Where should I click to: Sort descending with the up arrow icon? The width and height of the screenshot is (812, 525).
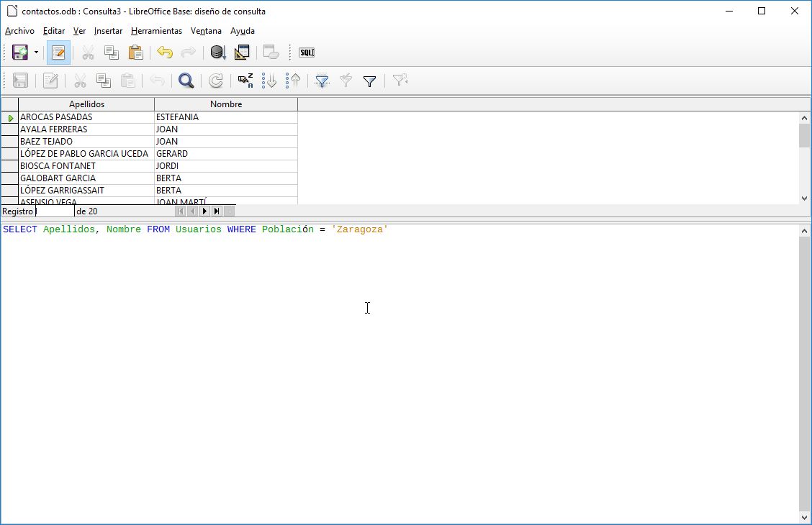coord(293,81)
